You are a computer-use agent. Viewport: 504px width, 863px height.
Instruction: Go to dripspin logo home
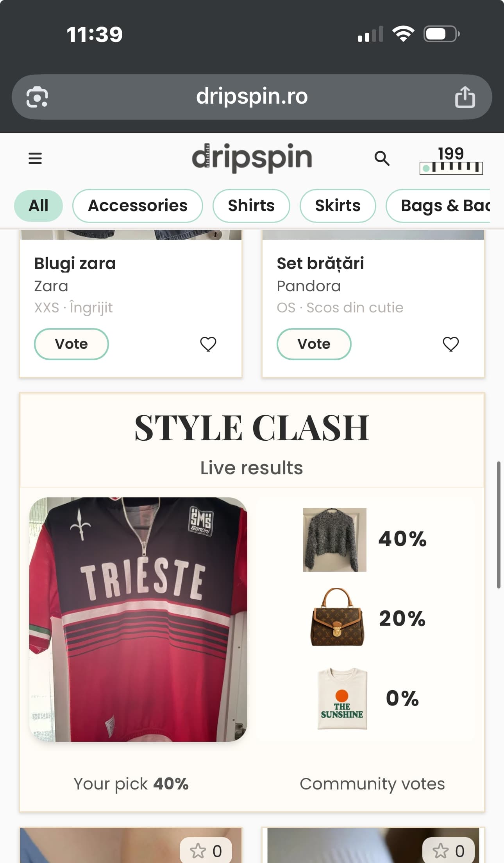pyautogui.click(x=252, y=158)
